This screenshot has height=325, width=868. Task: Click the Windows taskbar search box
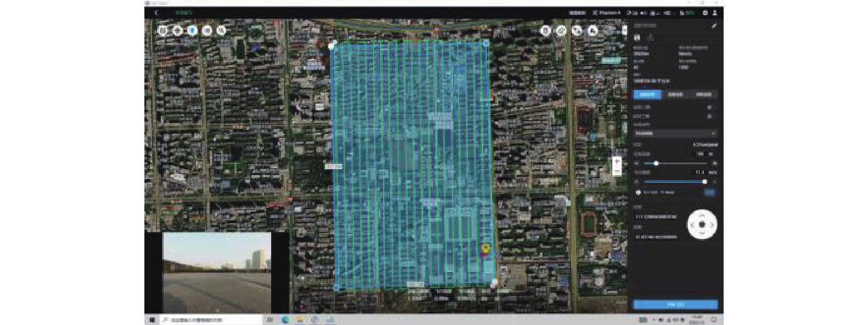[211, 319]
